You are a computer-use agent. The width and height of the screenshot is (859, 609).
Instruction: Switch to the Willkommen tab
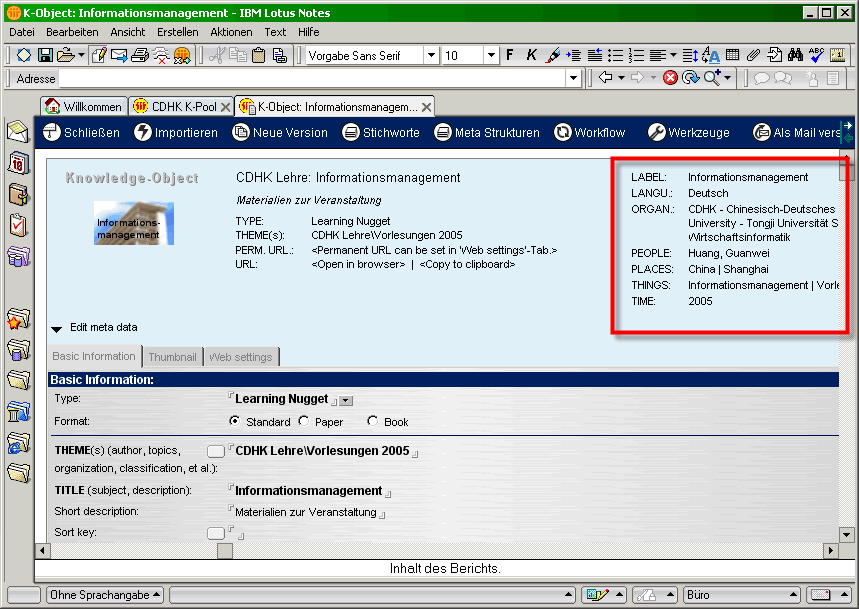pos(84,106)
